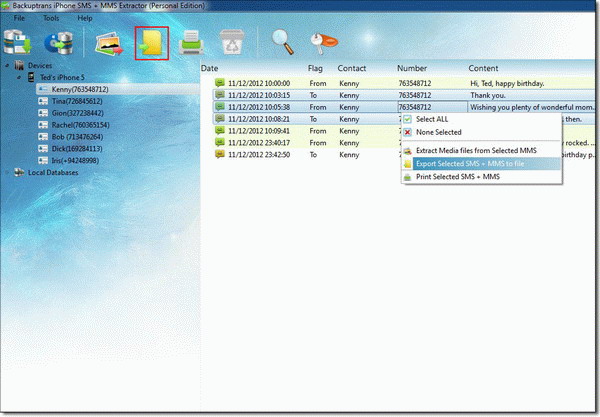Click the recycle bin delete toolbar icon

point(232,42)
